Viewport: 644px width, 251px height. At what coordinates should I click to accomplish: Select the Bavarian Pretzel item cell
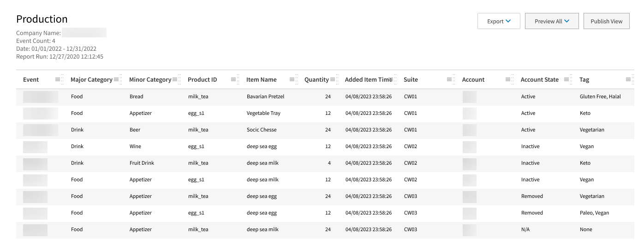click(265, 97)
